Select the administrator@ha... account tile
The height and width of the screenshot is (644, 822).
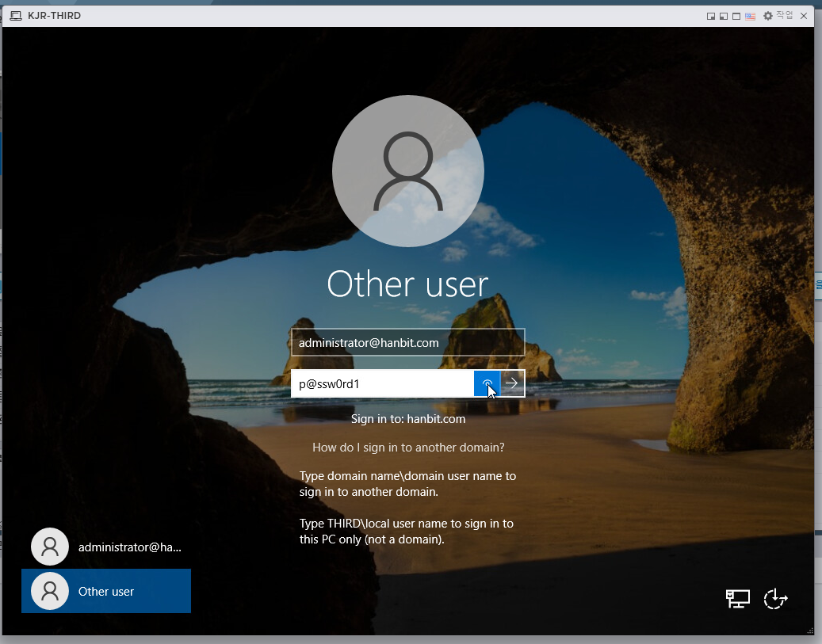click(106, 547)
